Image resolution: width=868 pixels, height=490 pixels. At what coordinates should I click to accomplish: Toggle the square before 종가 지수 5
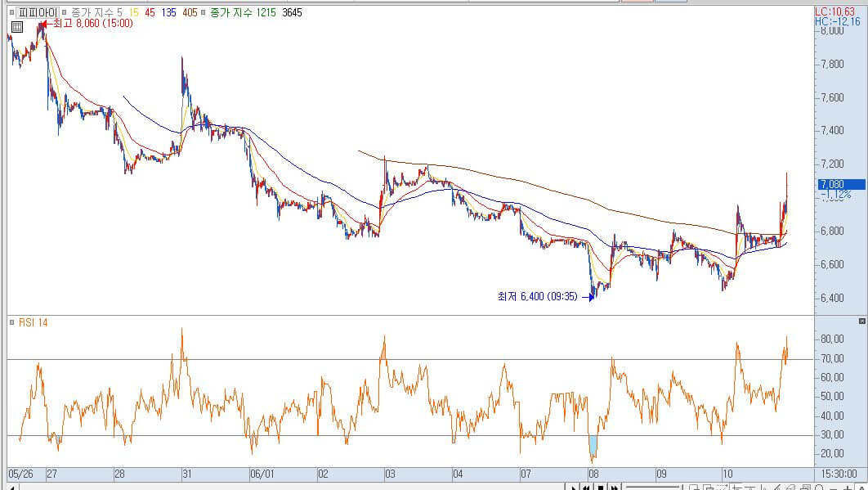[65, 12]
